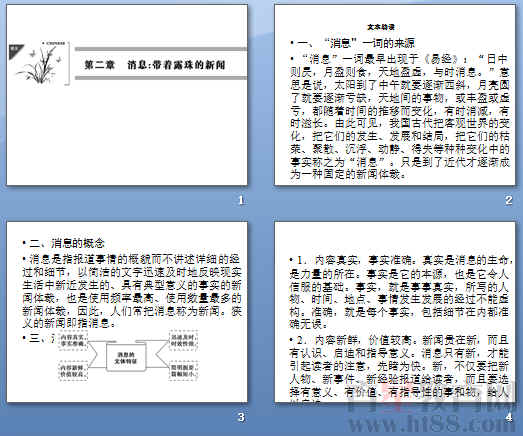Screen dimensions: 523x436
Task: Click the center box 消息的文体特征 in diagram
Action: [x=125, y=358]
